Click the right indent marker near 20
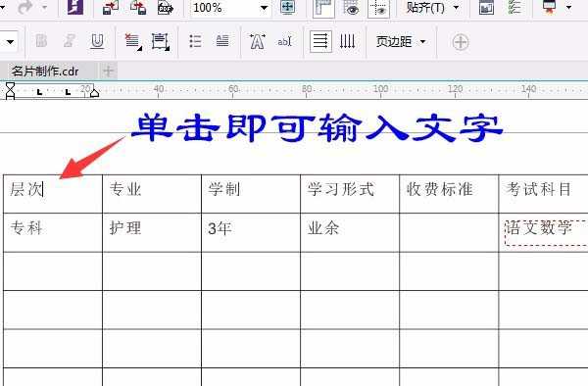588x386 pixels. tap(94, 92)
